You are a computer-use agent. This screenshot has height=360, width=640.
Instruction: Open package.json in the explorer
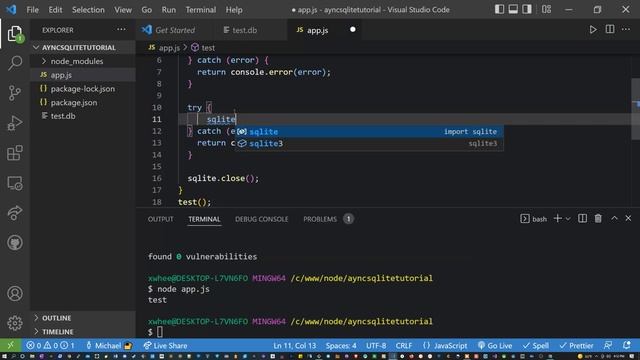pos(83,102)
